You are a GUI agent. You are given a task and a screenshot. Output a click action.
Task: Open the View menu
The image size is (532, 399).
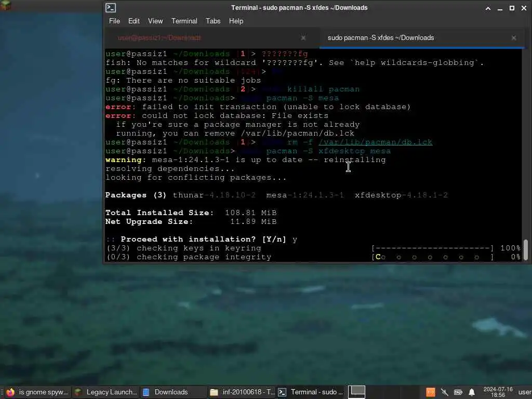(155, 21)
